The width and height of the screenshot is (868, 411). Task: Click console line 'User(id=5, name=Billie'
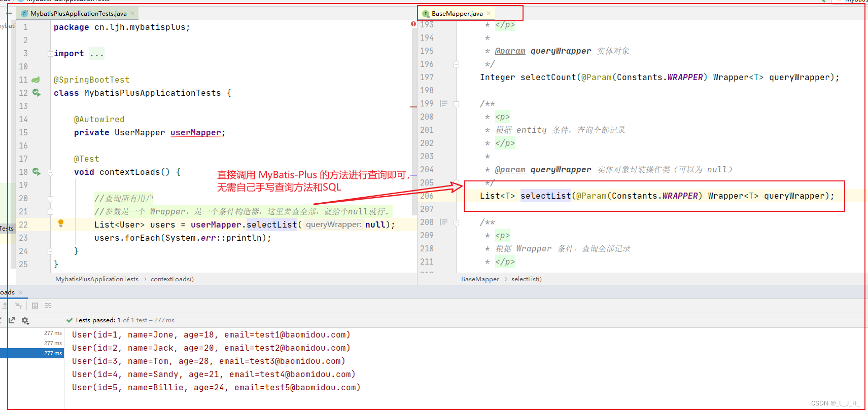[216, 388]
